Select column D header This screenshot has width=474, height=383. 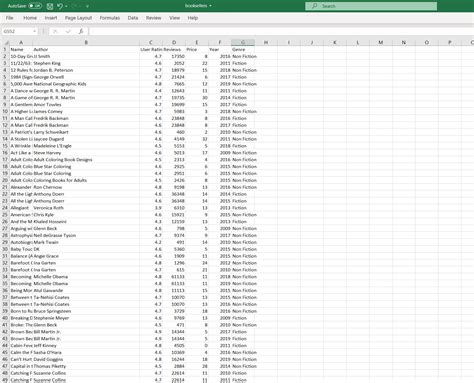[174, 42]
